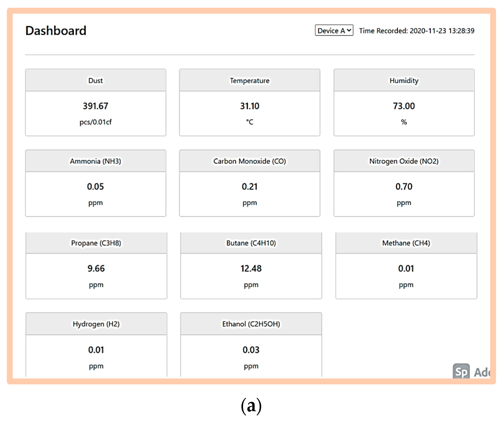504x423 pixels.
Task: Select the Humidity card header
Action: [x=404, y=80]
